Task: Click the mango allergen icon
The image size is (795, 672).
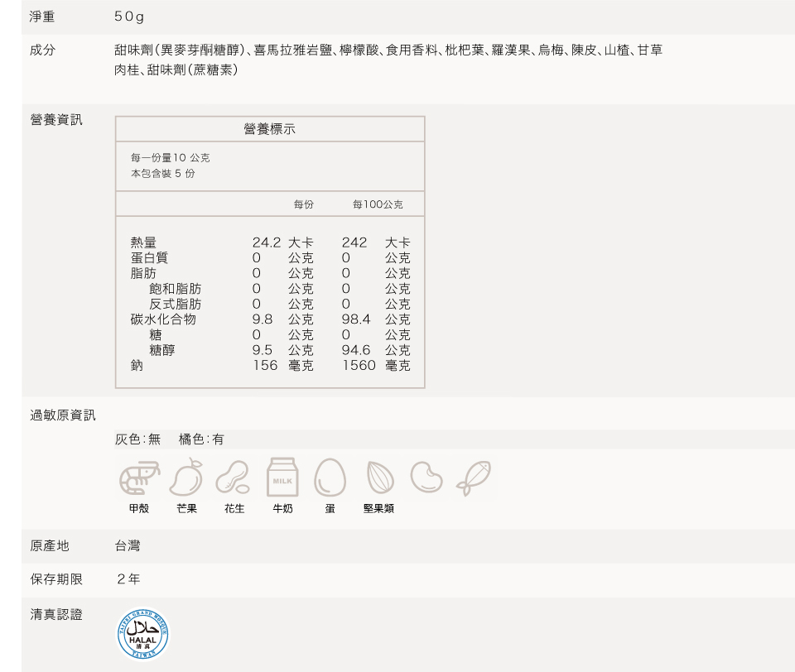Action: click(186, 478)
